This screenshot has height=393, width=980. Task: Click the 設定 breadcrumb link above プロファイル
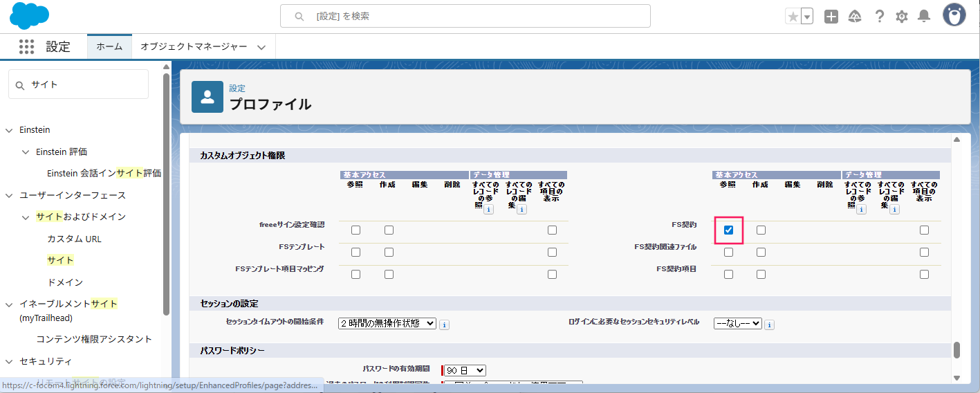237,89
